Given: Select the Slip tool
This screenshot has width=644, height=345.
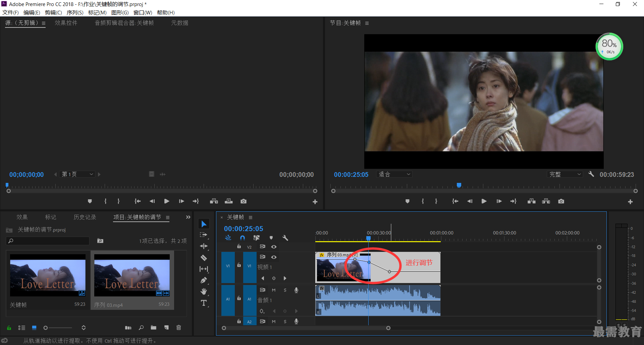Looking at the screenshot, I should [x=204, y=269].
